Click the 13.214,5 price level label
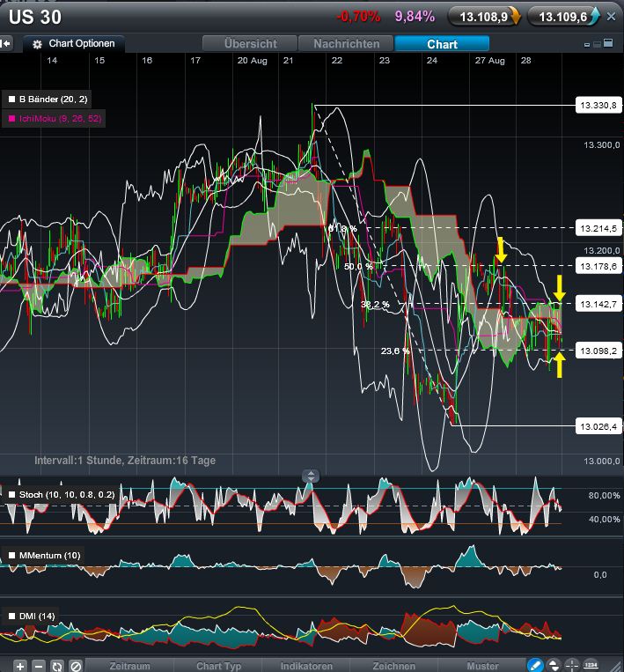This screenshot has width=624, height=672. [598, 228]
